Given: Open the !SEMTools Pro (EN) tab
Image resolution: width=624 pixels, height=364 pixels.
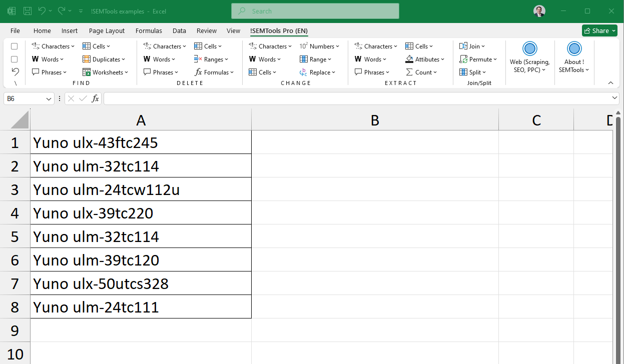Looking at the screenshot, I should pos(279,30).
